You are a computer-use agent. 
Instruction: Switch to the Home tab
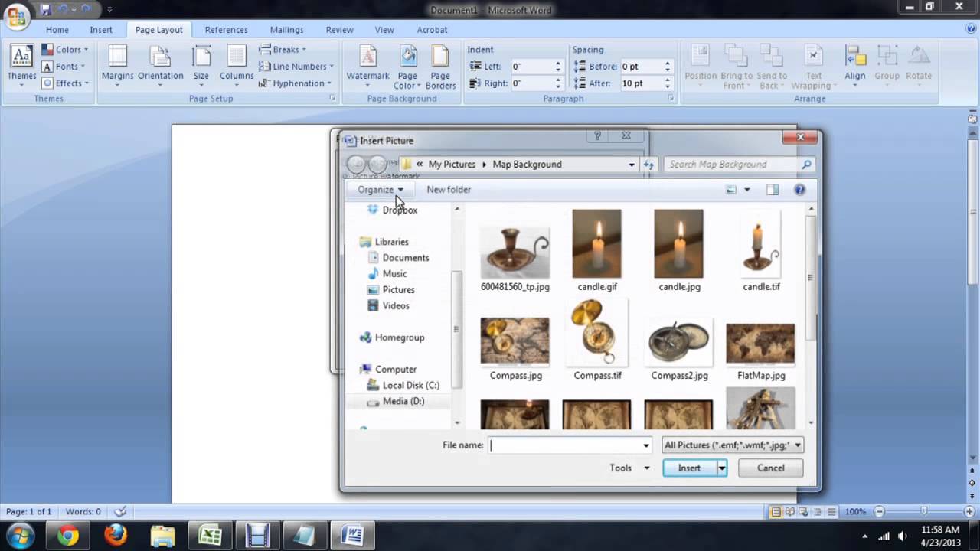(57, 30)
